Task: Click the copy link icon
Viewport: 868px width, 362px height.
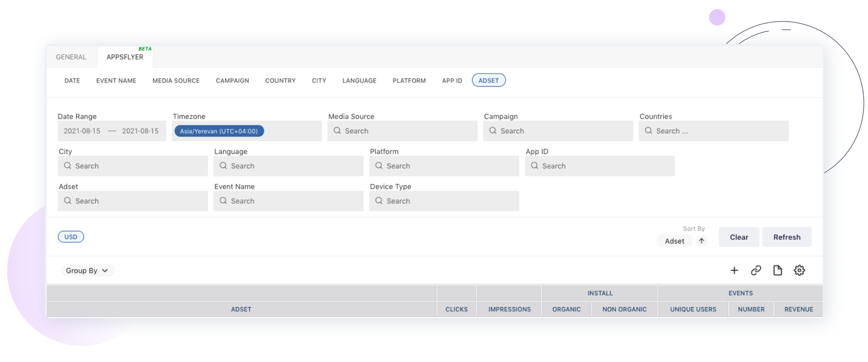Action: point(756,270)
